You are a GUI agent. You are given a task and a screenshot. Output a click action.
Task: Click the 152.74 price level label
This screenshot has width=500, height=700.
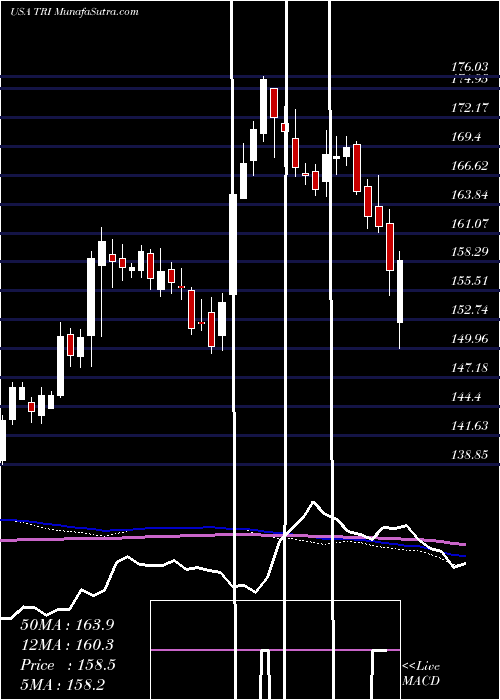click(x=469, y=310)
